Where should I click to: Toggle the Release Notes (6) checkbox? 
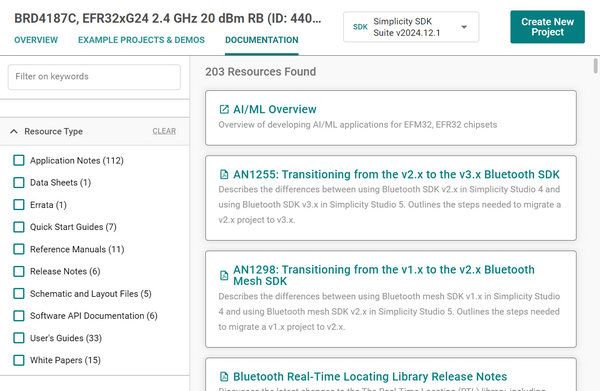click(x=19, y=271)
